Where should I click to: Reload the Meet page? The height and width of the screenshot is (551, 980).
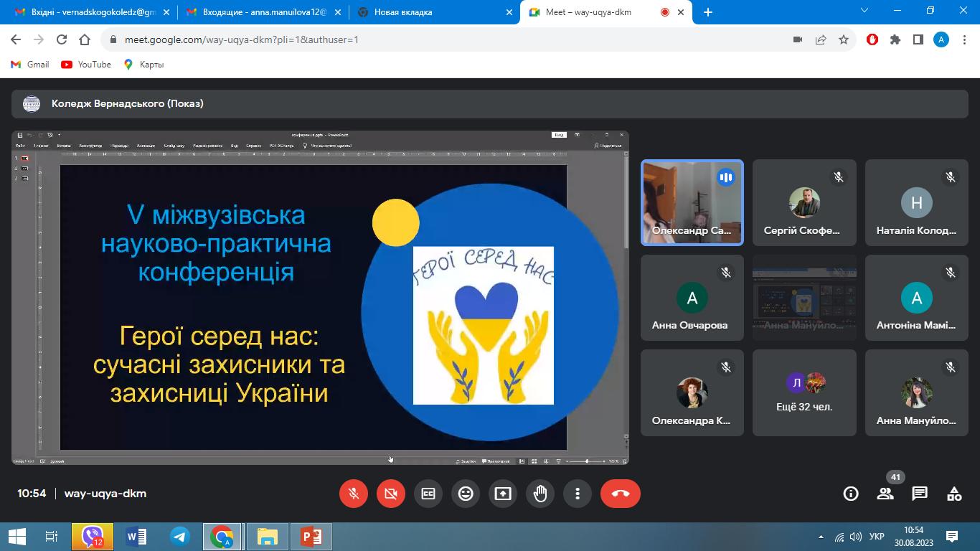tap(62, 40)
